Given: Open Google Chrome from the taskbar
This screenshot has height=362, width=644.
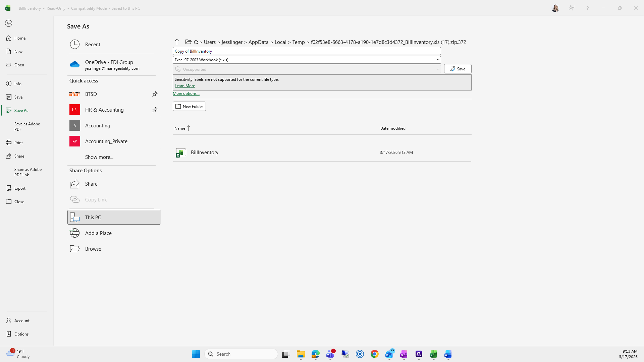Looking at the screenshot, I should (x=374, y=354).
